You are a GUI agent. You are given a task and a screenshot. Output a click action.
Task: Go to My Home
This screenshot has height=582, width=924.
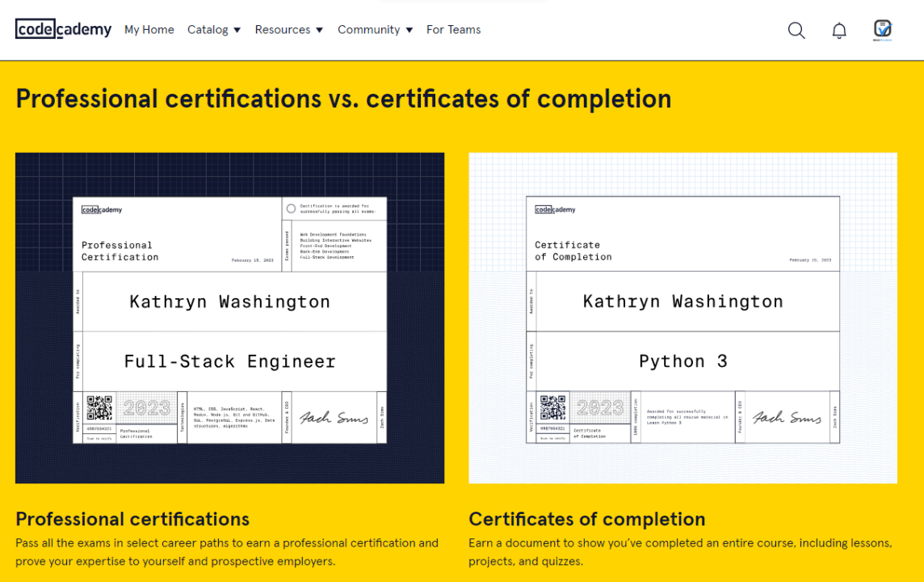(149, 29)
